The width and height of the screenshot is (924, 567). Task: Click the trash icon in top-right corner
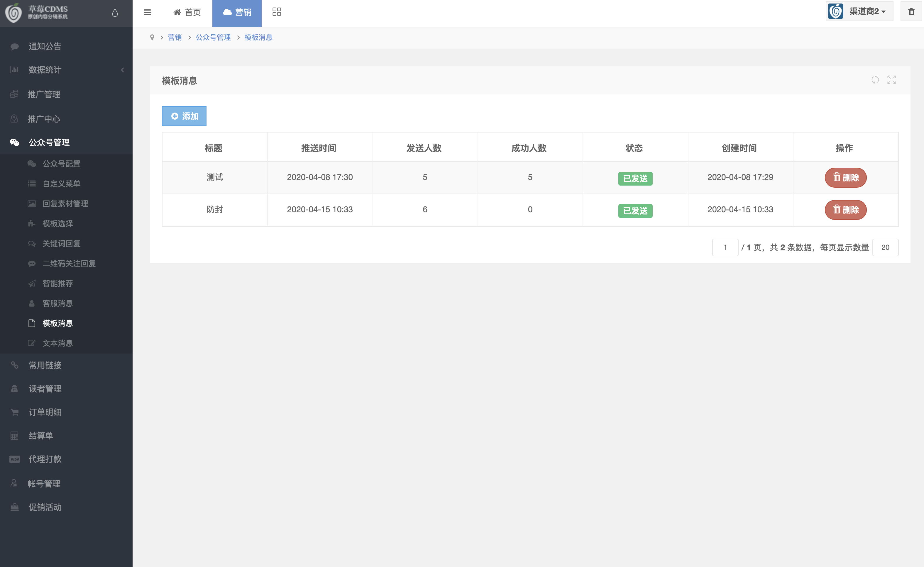911,12
